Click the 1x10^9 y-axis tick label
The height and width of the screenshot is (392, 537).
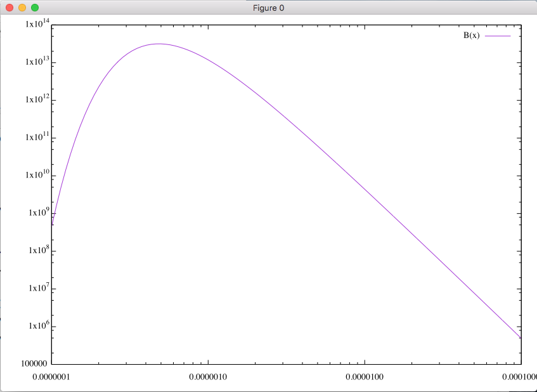38,213
